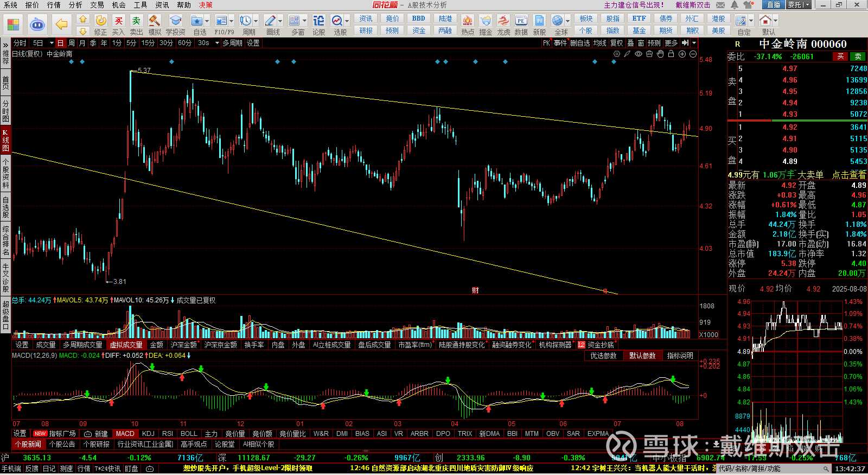Open the mail envelope icon
This screenshot has width=868, height=475.
click(x=720, y=5)
